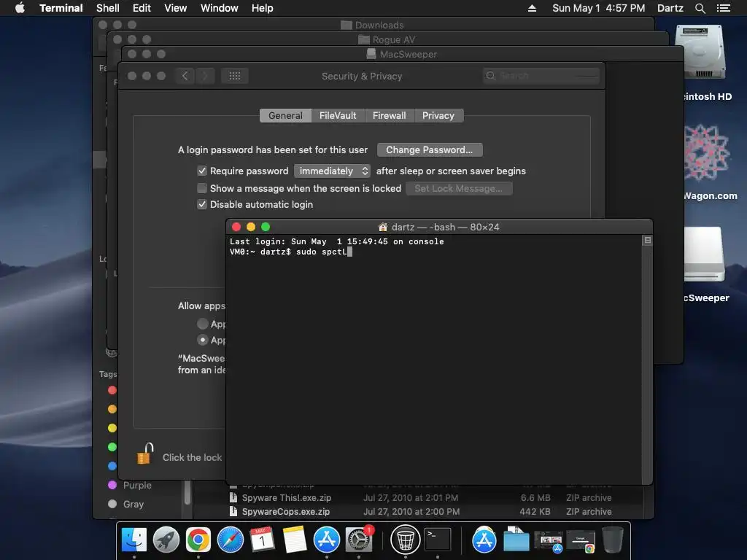
Task: Open System Preferences gear with badge
Action: pyautogui.click(x=359, y=540)
